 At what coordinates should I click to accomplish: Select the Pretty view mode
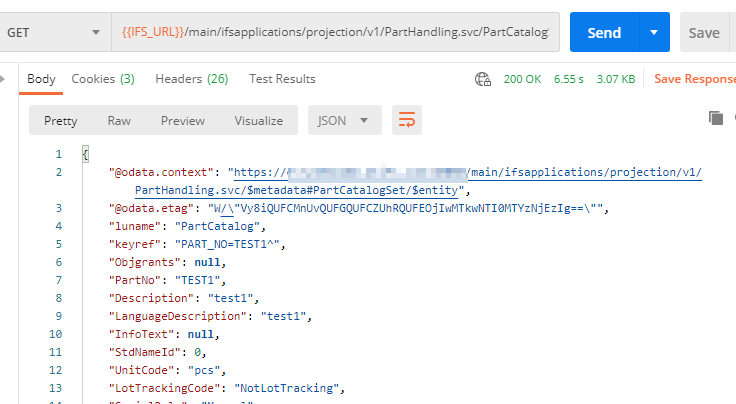point(61,120)
